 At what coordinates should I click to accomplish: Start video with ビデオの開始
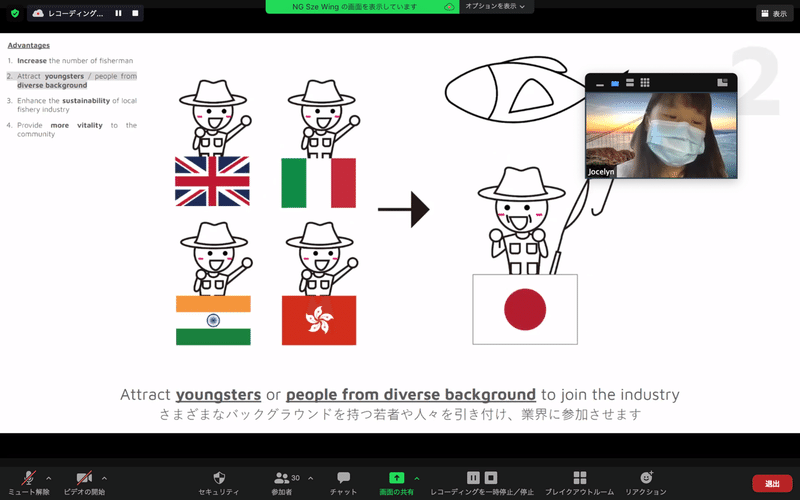84,483
